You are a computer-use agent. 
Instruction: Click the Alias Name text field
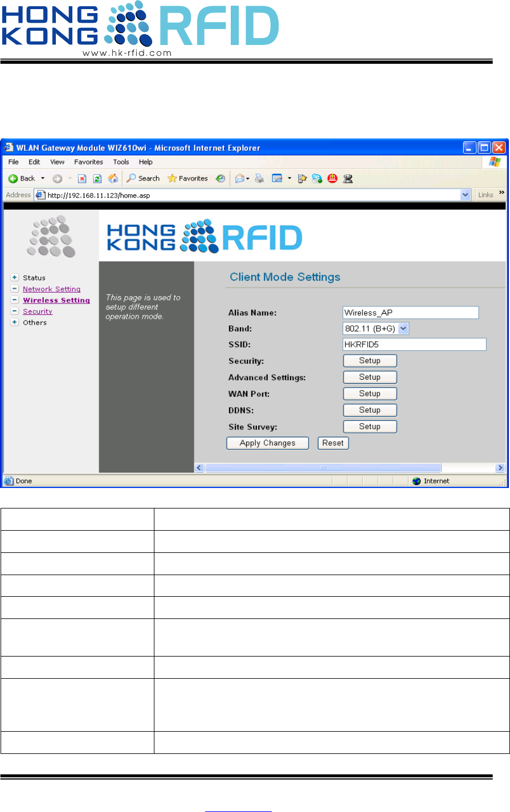411,313
